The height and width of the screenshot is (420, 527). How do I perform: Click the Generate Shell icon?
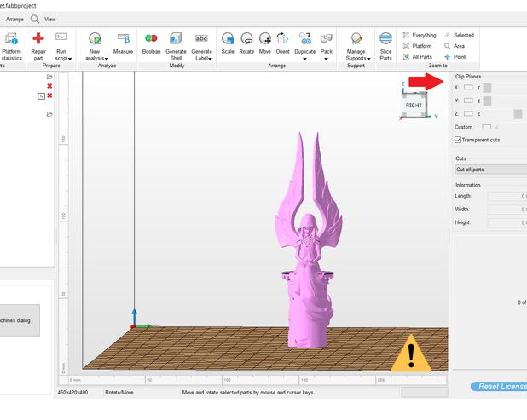(176, 39)
